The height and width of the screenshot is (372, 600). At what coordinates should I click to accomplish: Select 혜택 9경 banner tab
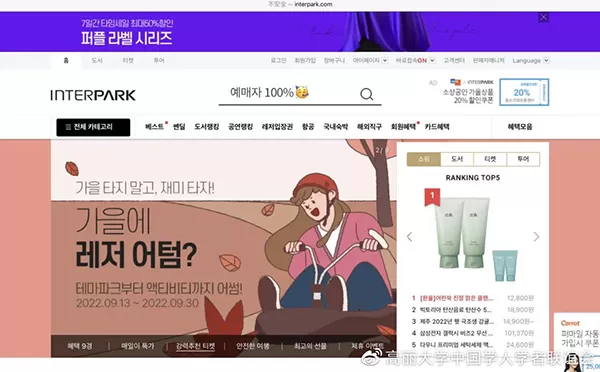point(80,346)
